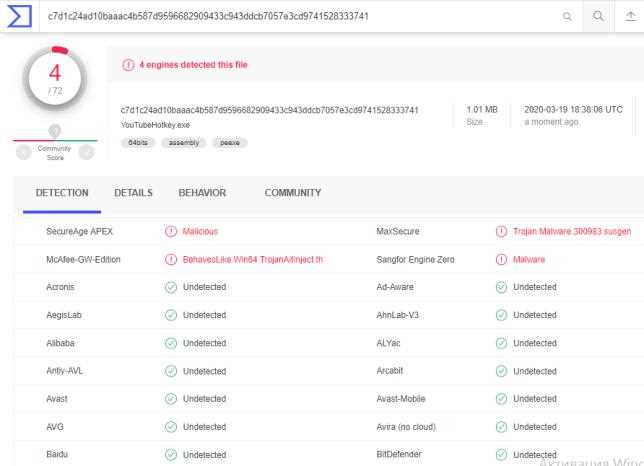Click the BitDefender engine name
The image size is (644, 466).
(x=399, y=455)
